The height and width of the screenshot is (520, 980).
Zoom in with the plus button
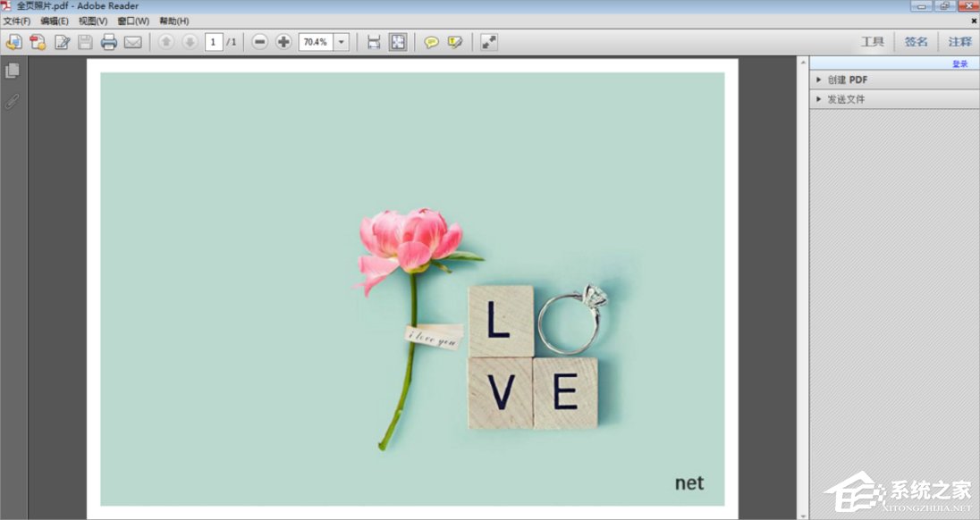coord(283,42)
